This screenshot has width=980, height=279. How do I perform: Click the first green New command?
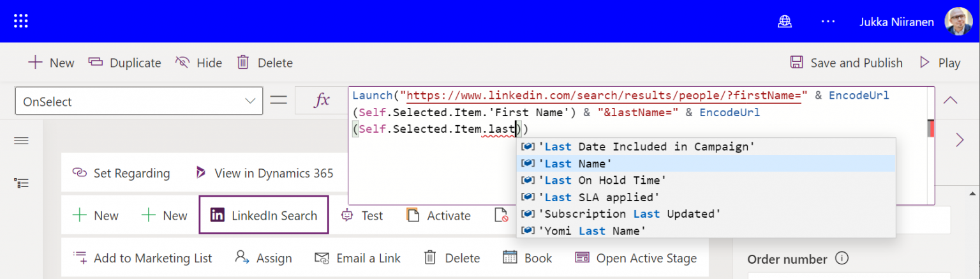(95, 216)
